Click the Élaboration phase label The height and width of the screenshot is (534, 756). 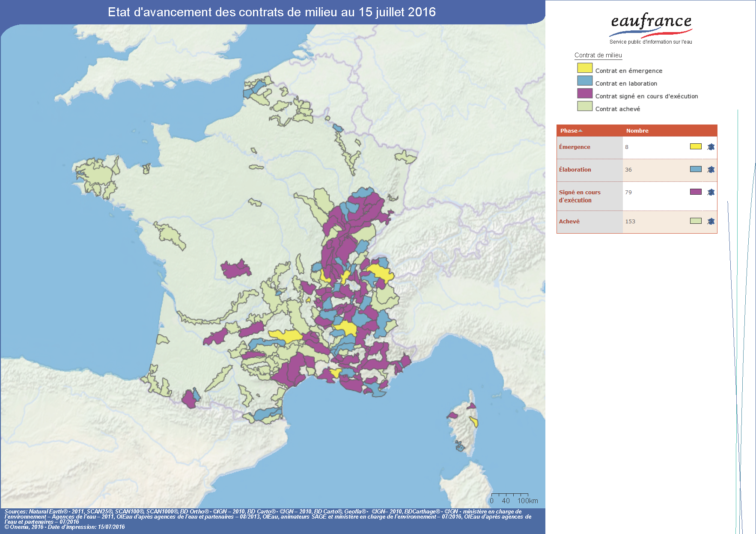coord(575,169)
